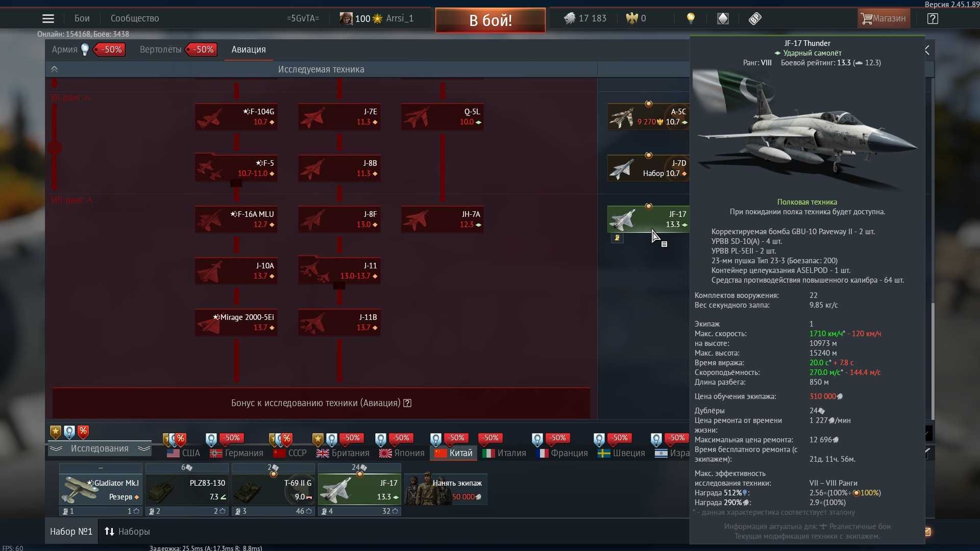Open the Бои menu
The height and width of the screenshot is (551, 980).
[82, 18]
